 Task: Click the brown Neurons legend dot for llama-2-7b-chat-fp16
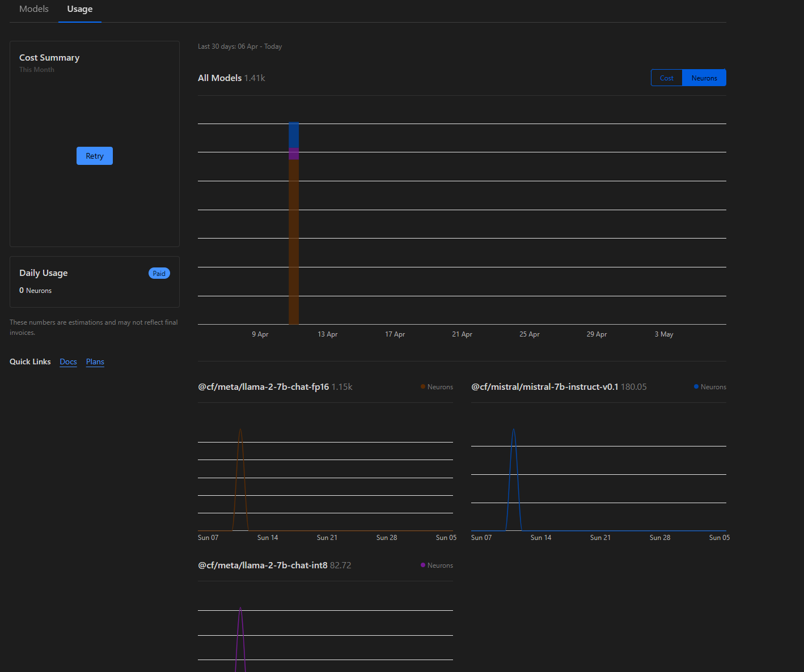coord(423,386)
